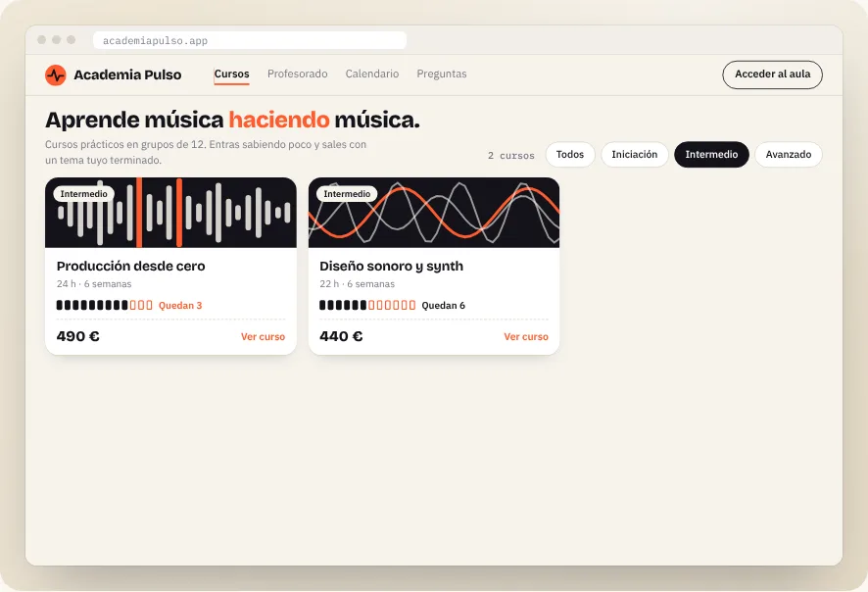The height and width of the screenshot is (592, 868).
Task: Click the 'Aprende música haciendo música.' heading
Action: coord(232,120)
